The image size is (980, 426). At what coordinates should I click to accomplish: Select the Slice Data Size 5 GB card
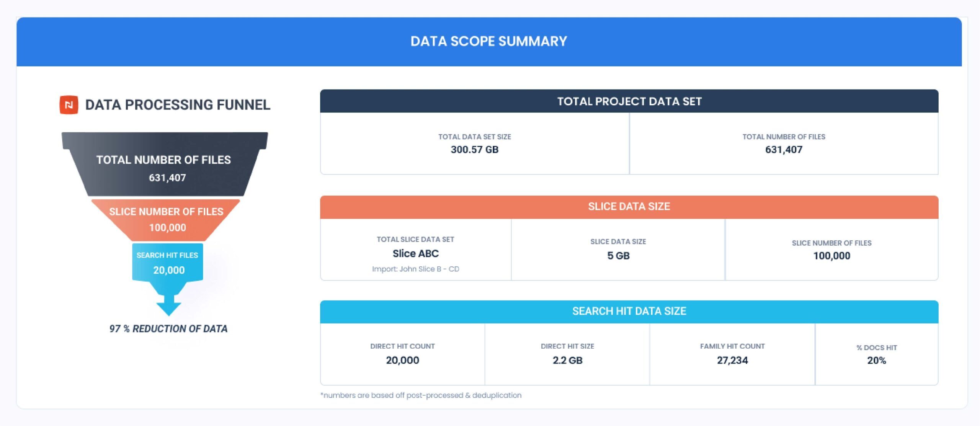[618, 250]
